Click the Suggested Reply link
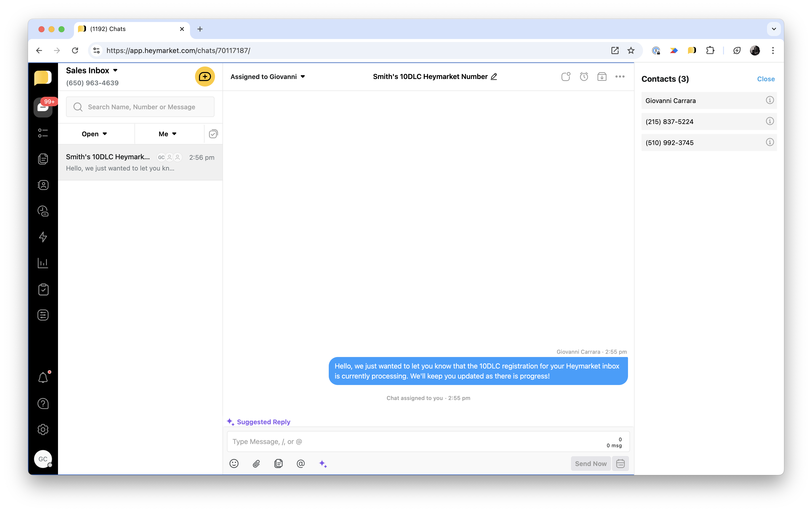This screenshot has width=812, height=512. coord(259,421)
